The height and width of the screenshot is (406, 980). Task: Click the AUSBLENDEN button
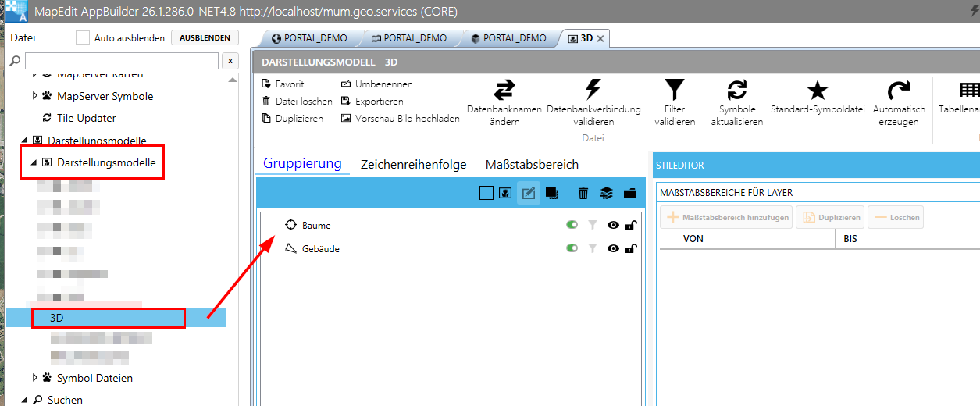click(x=205, y=37)
